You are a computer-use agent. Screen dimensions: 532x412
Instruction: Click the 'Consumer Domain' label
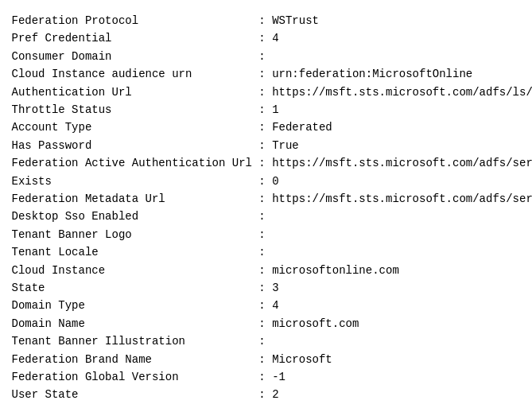coord(61,56)
